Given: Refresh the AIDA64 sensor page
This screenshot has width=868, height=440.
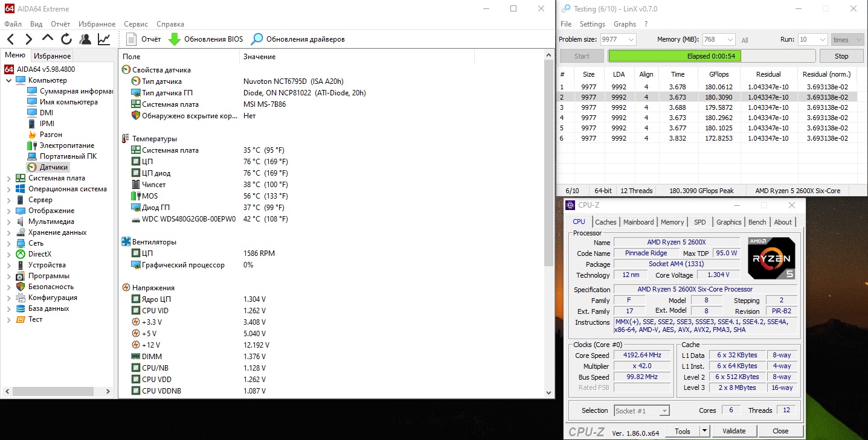Looking at the screenshot, I should pos(66,39).
